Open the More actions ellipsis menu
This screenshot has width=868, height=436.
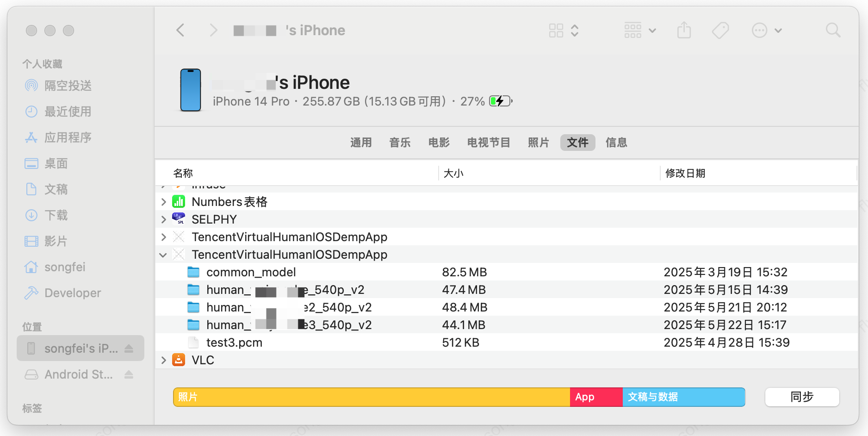click(x=767, y=31)
